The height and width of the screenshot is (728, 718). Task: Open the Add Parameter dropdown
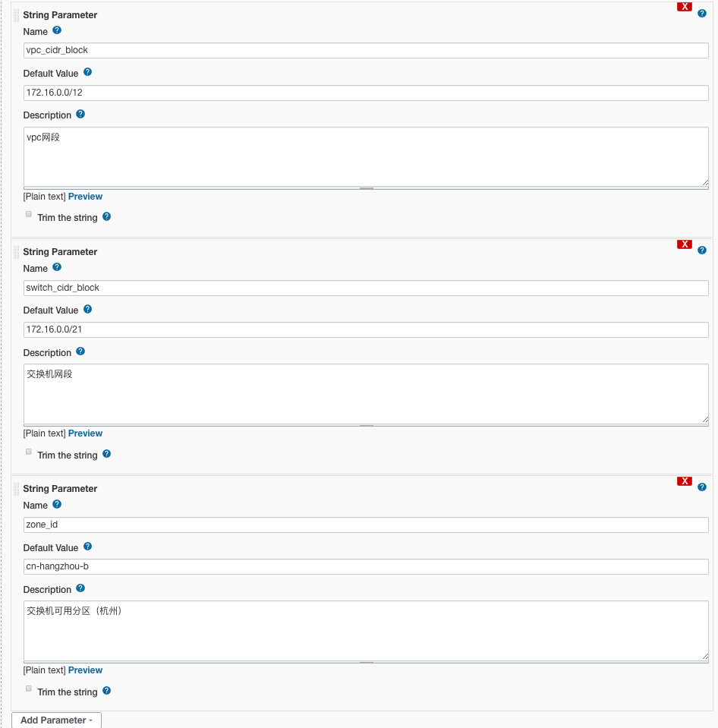[56, 720]
